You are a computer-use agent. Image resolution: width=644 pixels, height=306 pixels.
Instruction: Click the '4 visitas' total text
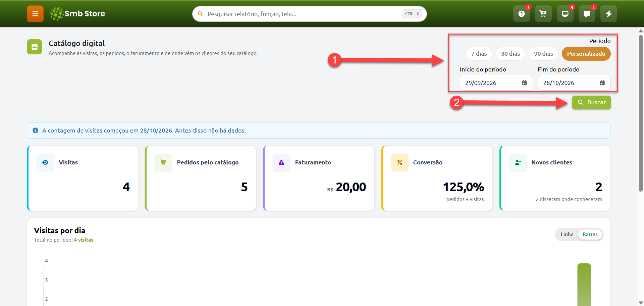(x=84, y=240)
